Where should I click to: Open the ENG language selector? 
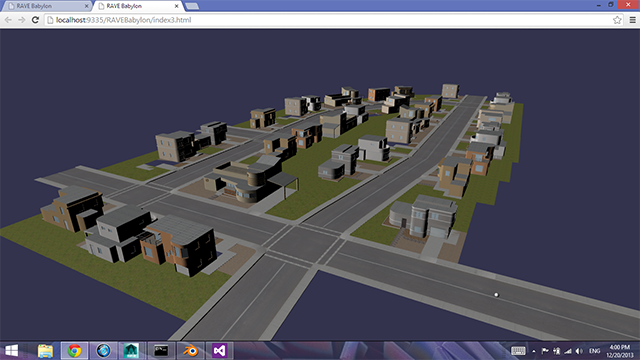594,351
